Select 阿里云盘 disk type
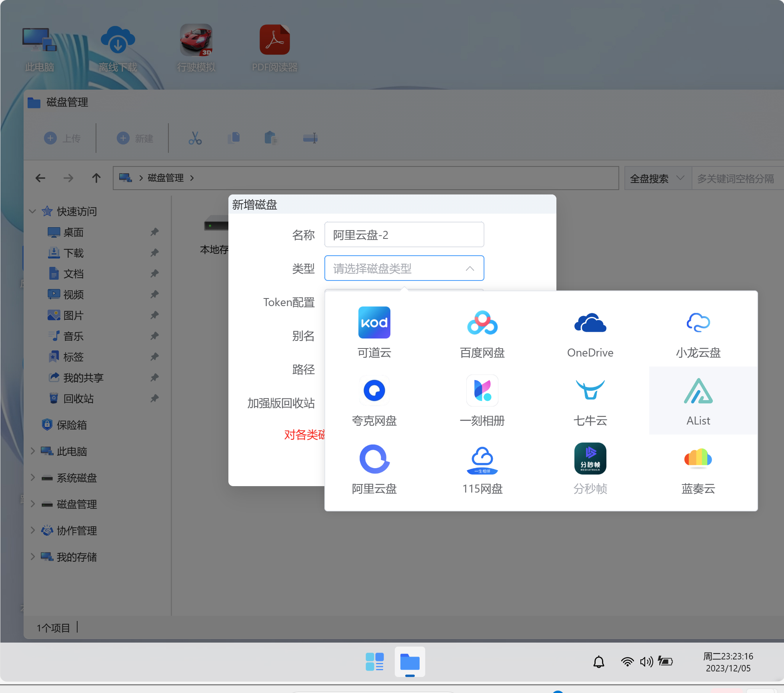Image resolution: width=784 pixels, height=693 pixels. 374,469
